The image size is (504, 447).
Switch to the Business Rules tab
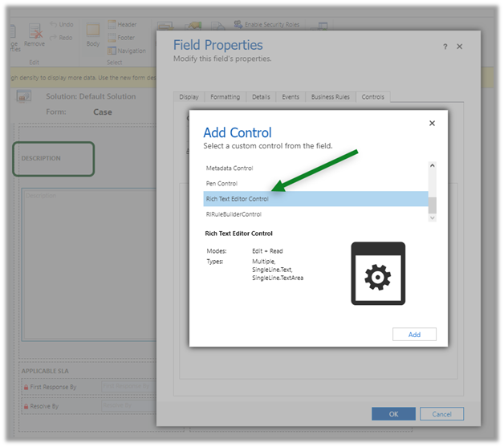point(330,97)
